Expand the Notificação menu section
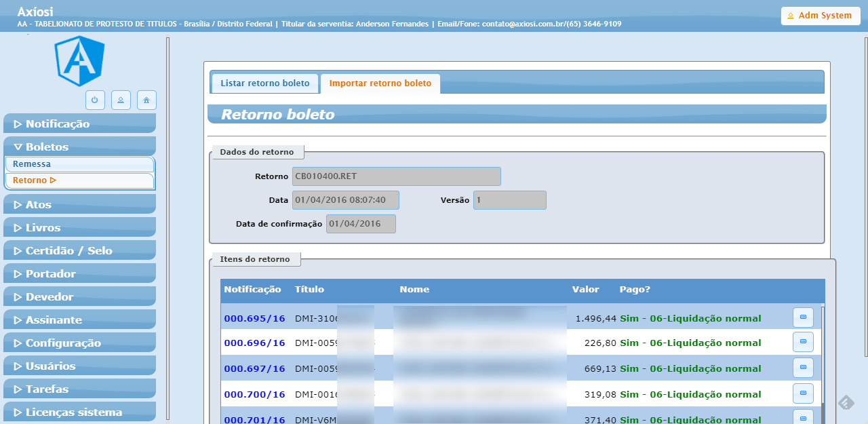This screenshot has width=868, height=424. [79, 123]
